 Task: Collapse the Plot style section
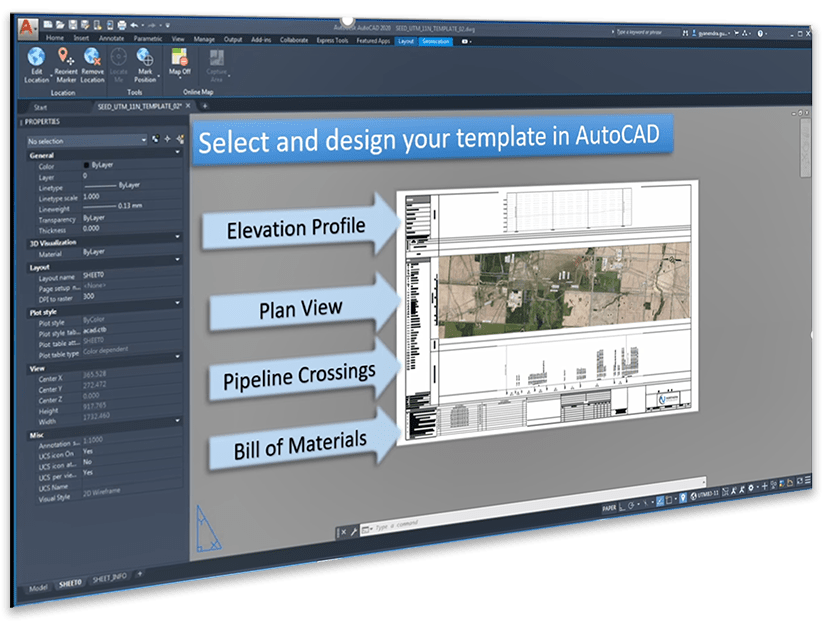(177, 303)
